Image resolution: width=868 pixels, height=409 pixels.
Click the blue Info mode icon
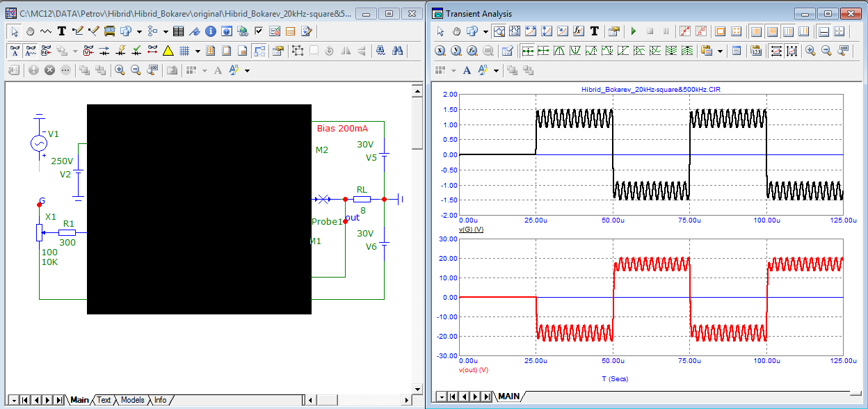pos(211,31)
